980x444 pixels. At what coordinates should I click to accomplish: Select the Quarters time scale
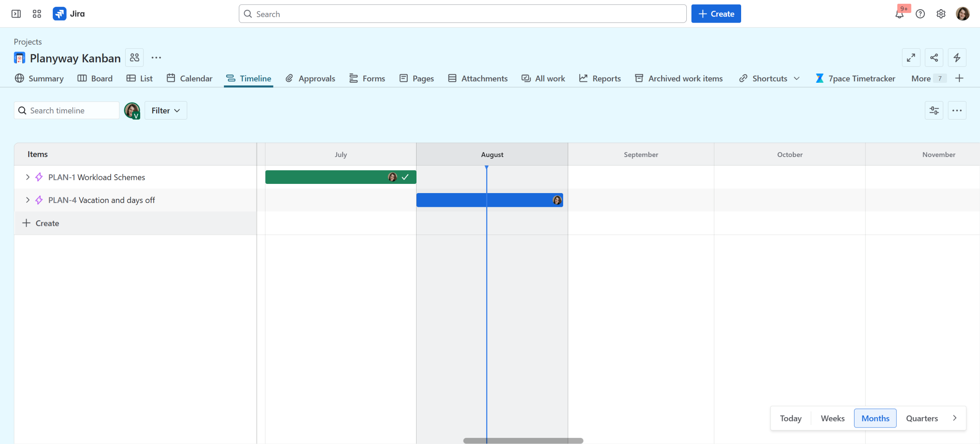921,418
